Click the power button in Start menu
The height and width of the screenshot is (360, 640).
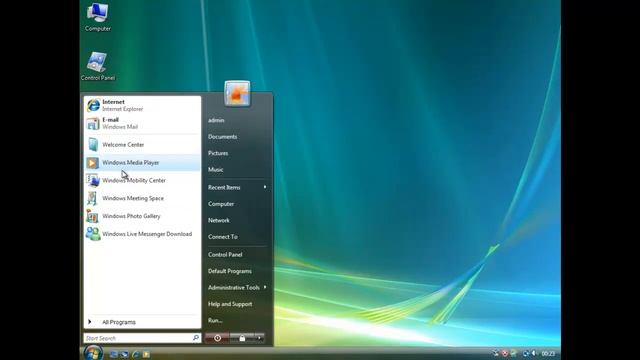(x=217, y=338)
